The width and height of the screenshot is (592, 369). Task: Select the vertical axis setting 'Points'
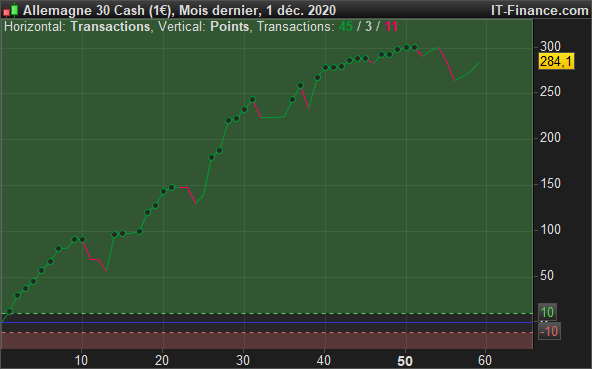(230, 27)
